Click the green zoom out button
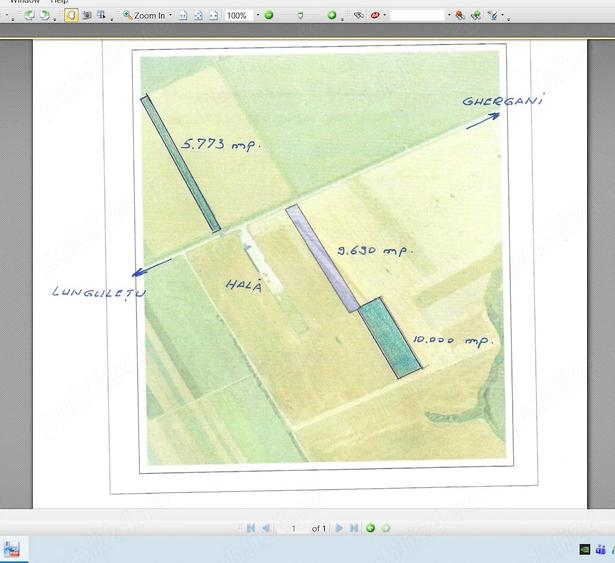This screenshot has height=563, width=615. [x=269, y=16]
